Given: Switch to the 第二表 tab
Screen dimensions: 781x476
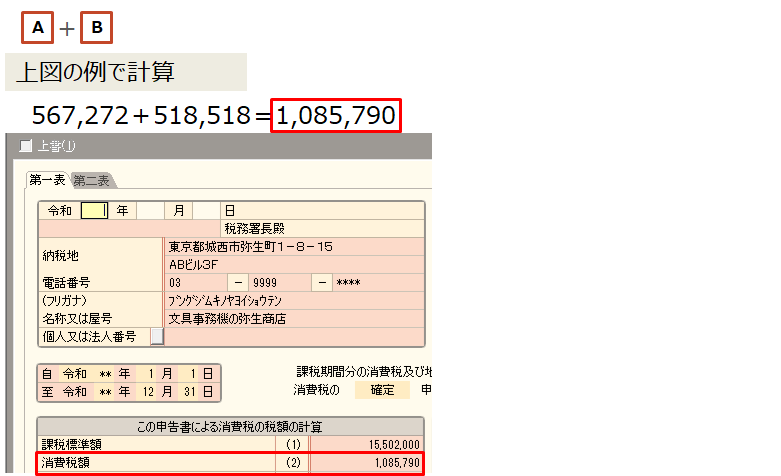Looking at the screenshot, I should (x=92, y=180).
